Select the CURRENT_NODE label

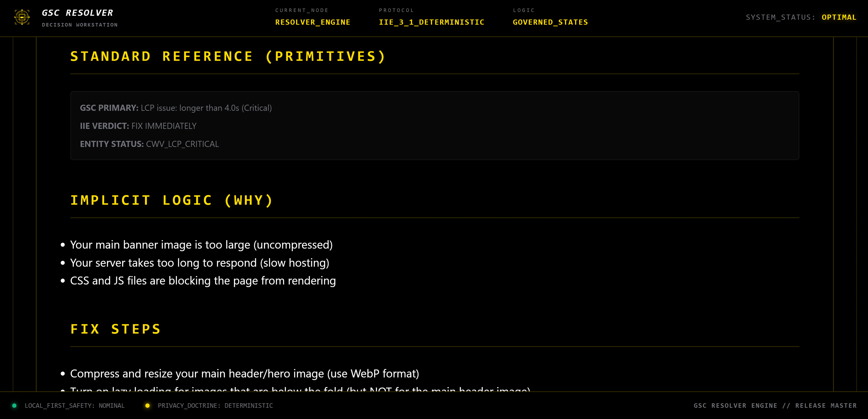(x=302, y=11)
